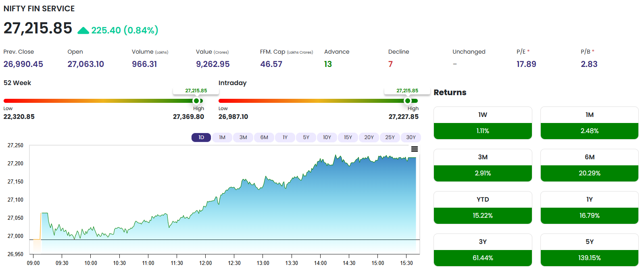
Task: Click the Advance count 13
Action: pyautogui.click(x=328, y=64)
